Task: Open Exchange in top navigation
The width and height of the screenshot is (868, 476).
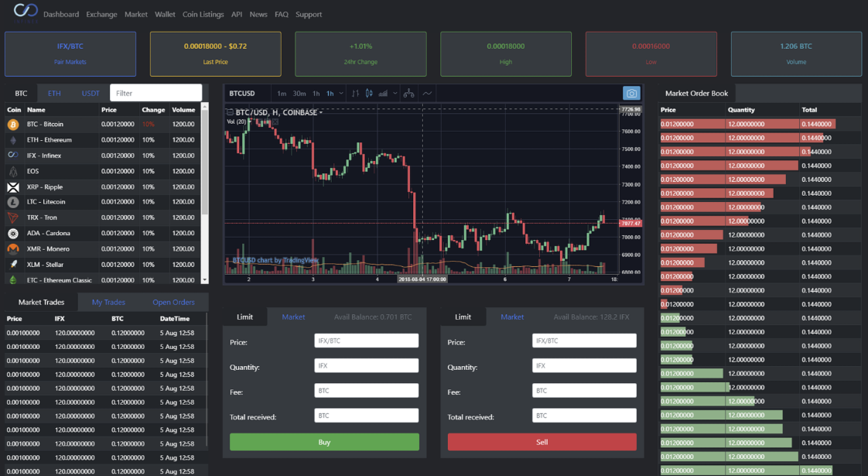Action: [101, 15]
